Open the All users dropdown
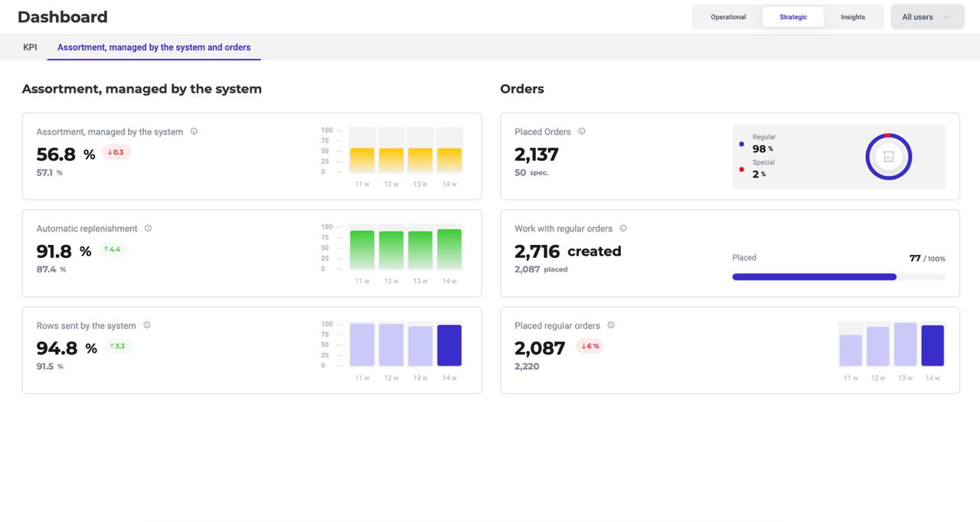 point(927,17)
